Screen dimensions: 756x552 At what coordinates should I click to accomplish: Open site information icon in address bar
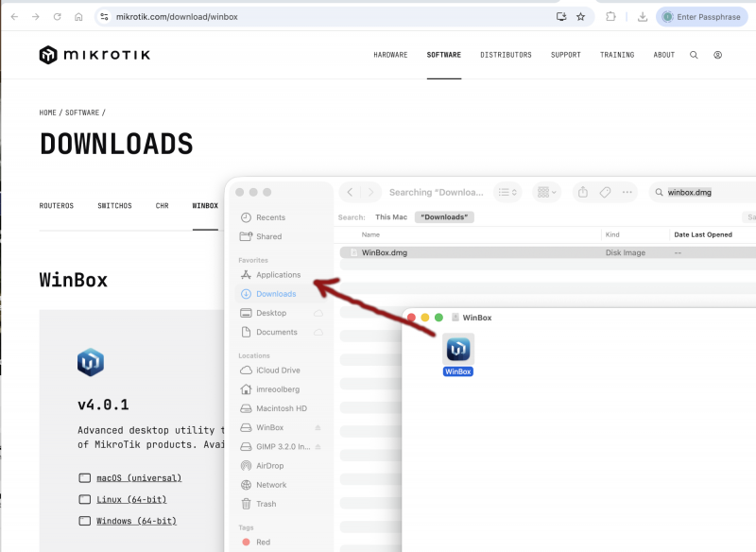point(104,17)
